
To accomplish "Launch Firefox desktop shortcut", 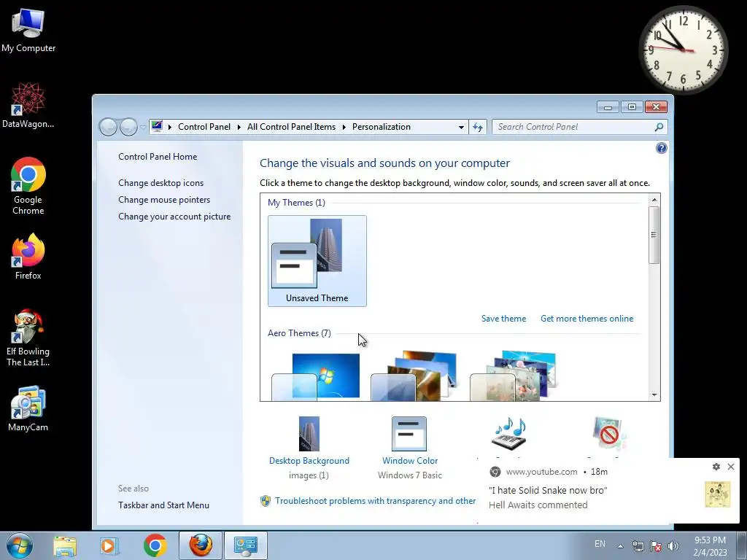I will [x=28, y=256].
